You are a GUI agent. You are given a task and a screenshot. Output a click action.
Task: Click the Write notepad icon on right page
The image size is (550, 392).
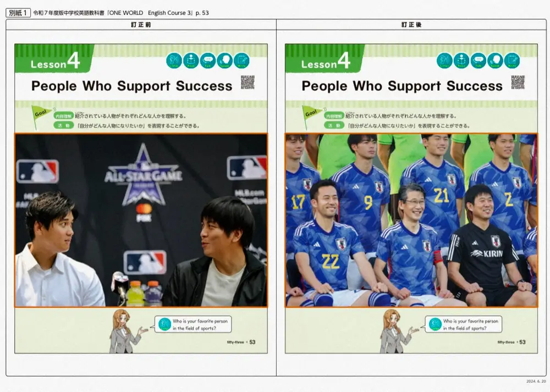pos(512,60)
